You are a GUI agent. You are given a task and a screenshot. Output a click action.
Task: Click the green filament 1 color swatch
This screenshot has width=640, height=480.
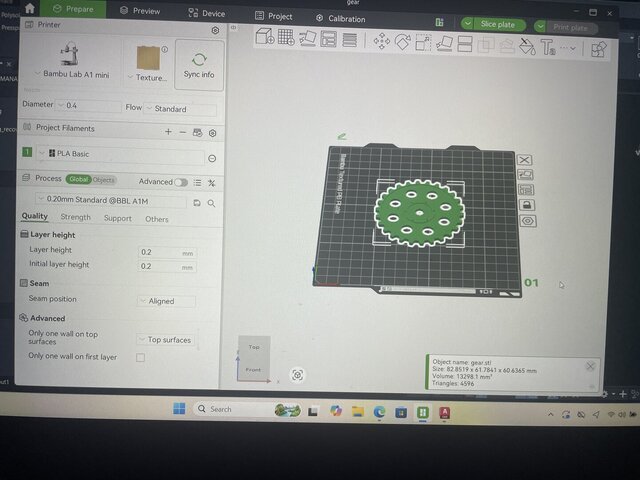tap(27, 153)
